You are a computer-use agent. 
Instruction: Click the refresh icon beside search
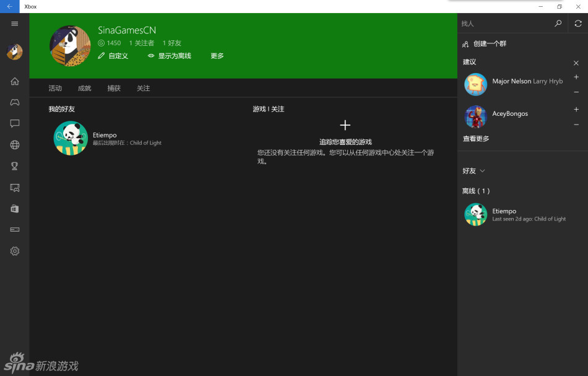point(577,24)
